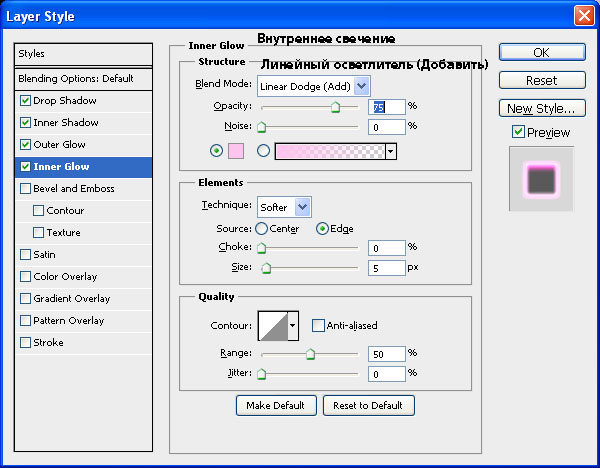Enable the Stroke effect checkbox
Viewport: 600px width, 468px height.
coord(25,342)
